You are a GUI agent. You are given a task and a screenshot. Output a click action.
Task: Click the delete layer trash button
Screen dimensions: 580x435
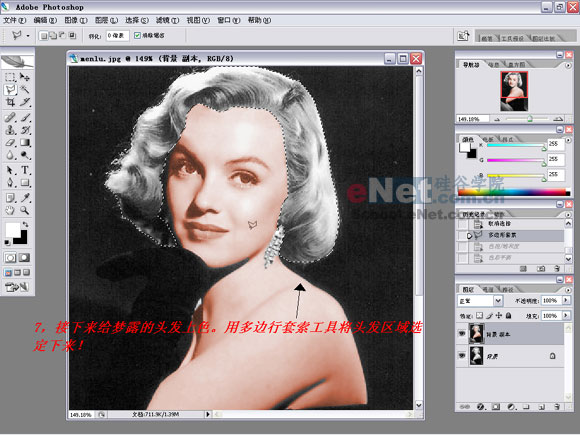tap(557, 407)
